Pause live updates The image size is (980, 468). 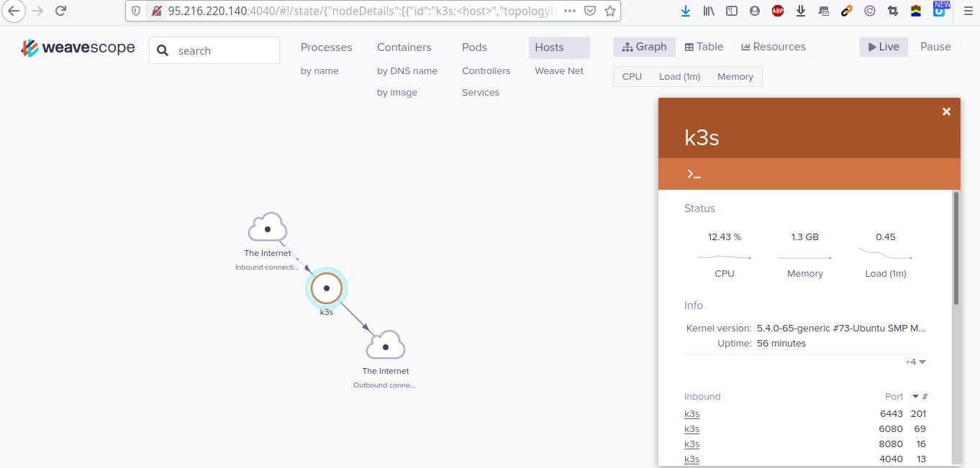(x=935, y=47)
